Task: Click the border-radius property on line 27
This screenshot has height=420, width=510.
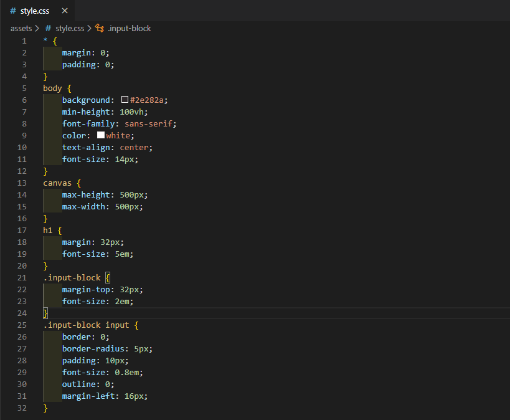Action: click(95, 348)
